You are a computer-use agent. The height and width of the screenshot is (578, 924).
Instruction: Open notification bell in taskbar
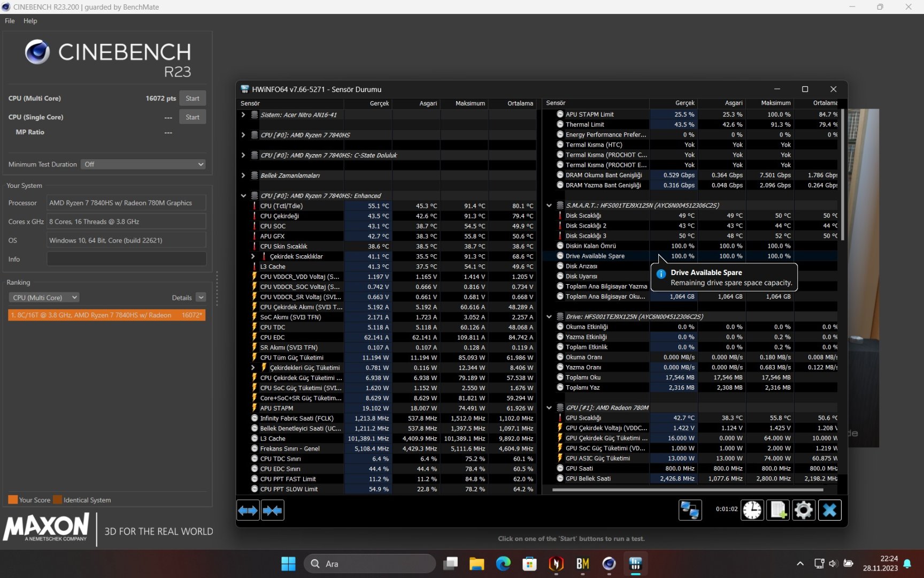pyautogui.click(x=907, y=564)
